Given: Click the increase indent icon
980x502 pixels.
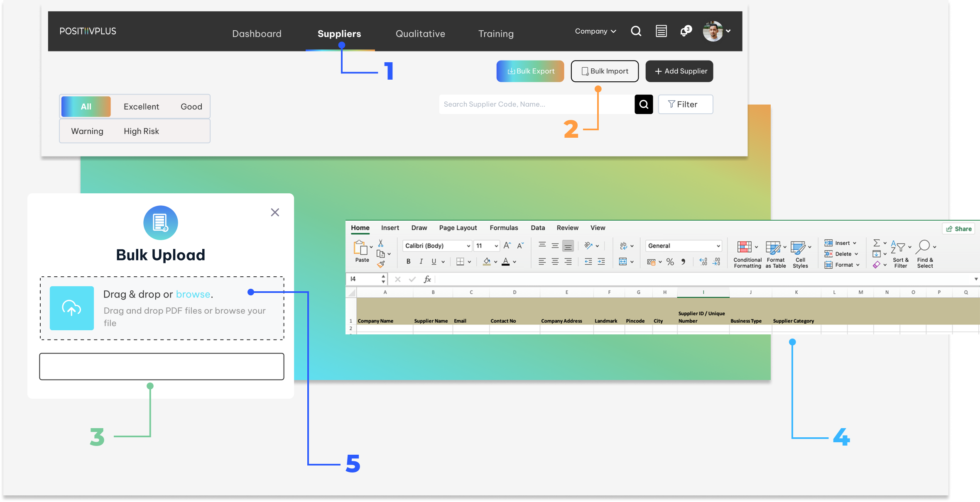Looking at the screenshot, I should 601,262.
